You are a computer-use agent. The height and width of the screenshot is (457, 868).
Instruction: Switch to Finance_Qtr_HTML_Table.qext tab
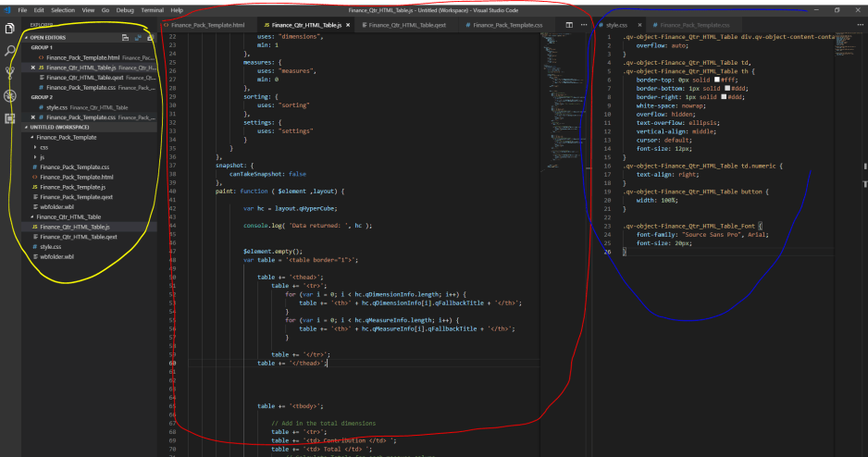point(407,25)
